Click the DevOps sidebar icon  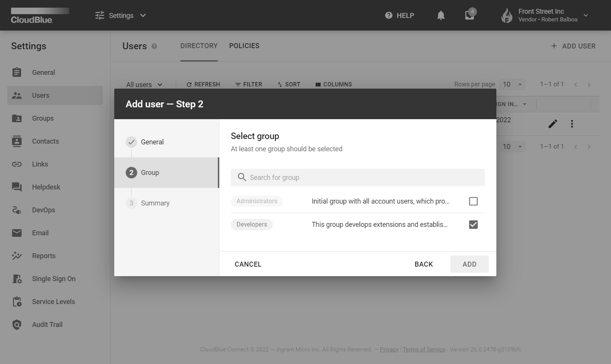pos(17,210)
